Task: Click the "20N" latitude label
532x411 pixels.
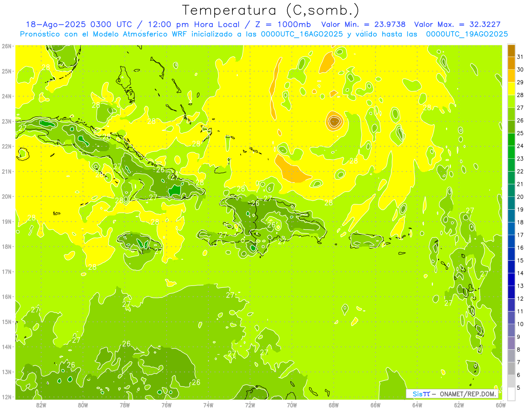Action: coord(7,196)
